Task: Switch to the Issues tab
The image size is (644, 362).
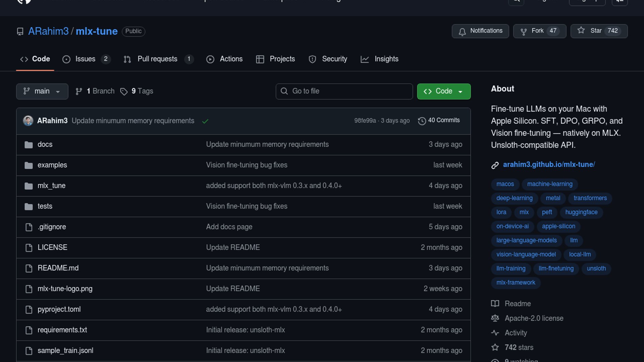Action: coord(86,59)
